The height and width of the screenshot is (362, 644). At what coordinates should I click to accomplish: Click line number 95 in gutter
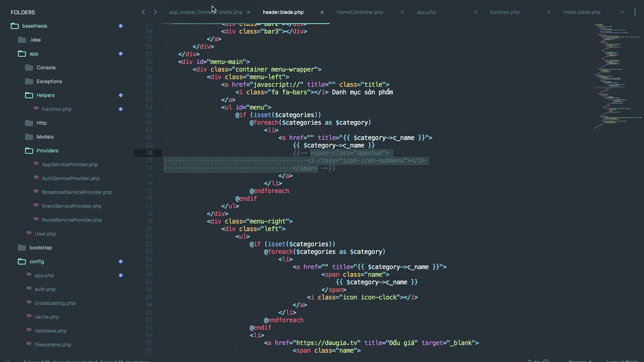click(x=149, y=343)
